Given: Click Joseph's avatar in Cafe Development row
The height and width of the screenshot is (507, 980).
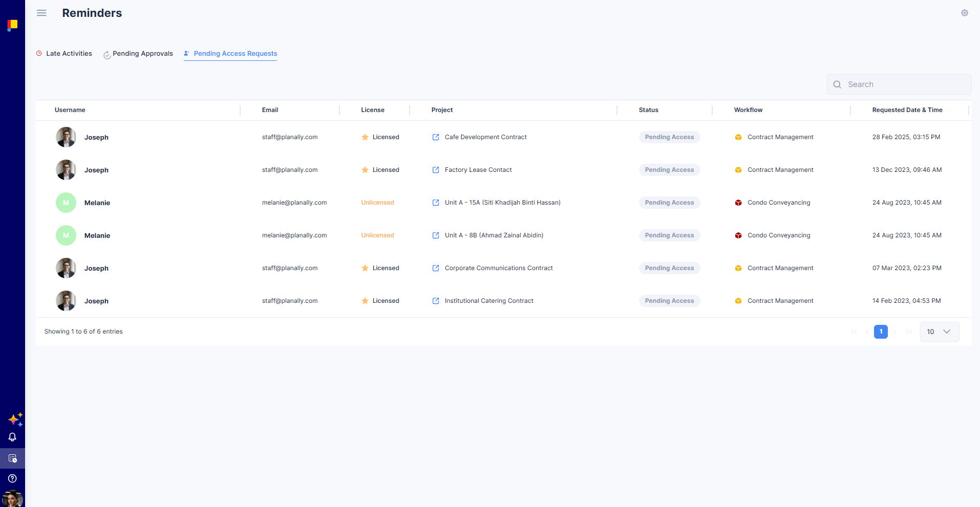Looking at the screenshot, I should click(x=66, y=137).
